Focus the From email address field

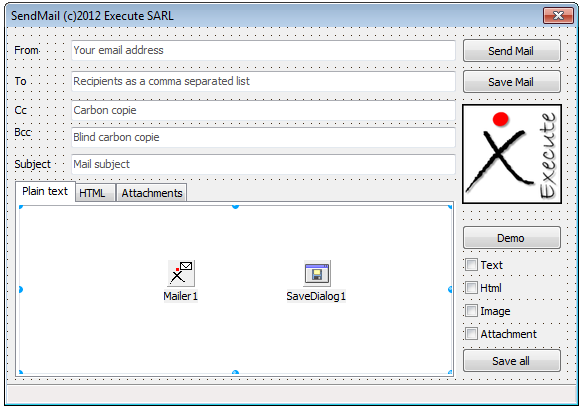[x=263, y=50]
